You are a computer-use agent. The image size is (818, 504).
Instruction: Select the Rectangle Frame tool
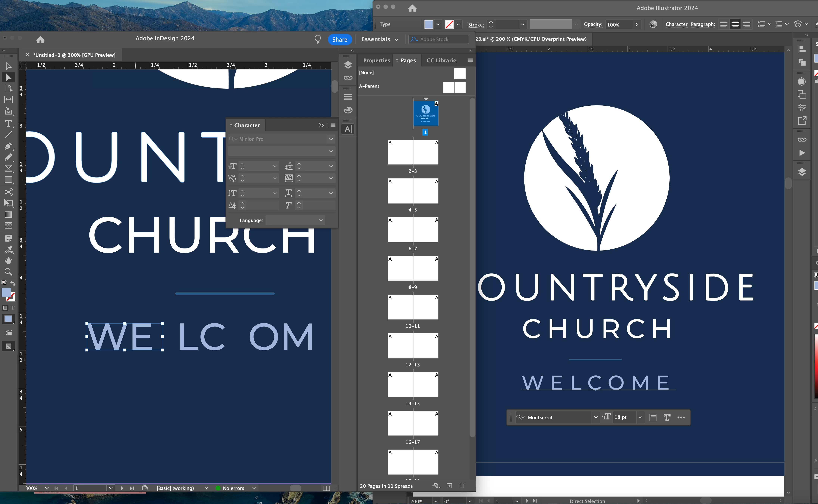8,169
